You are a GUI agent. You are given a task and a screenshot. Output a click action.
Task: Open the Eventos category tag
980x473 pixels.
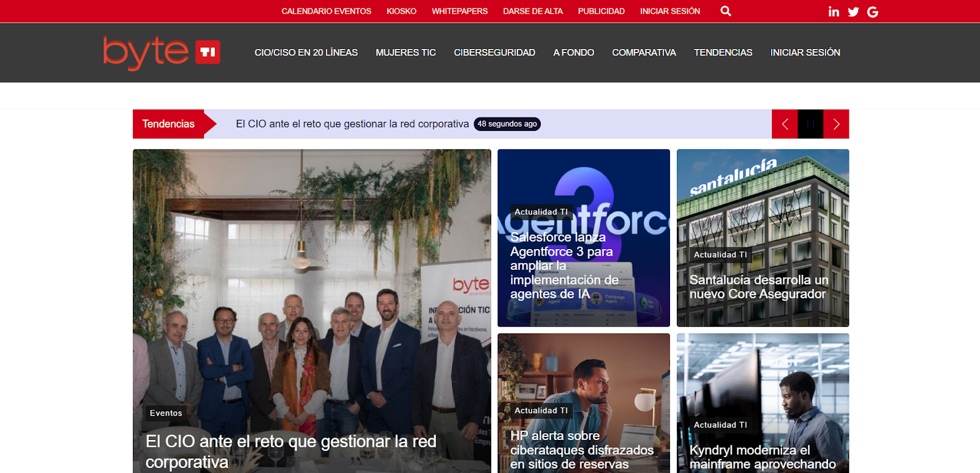(x=166, y=413)
